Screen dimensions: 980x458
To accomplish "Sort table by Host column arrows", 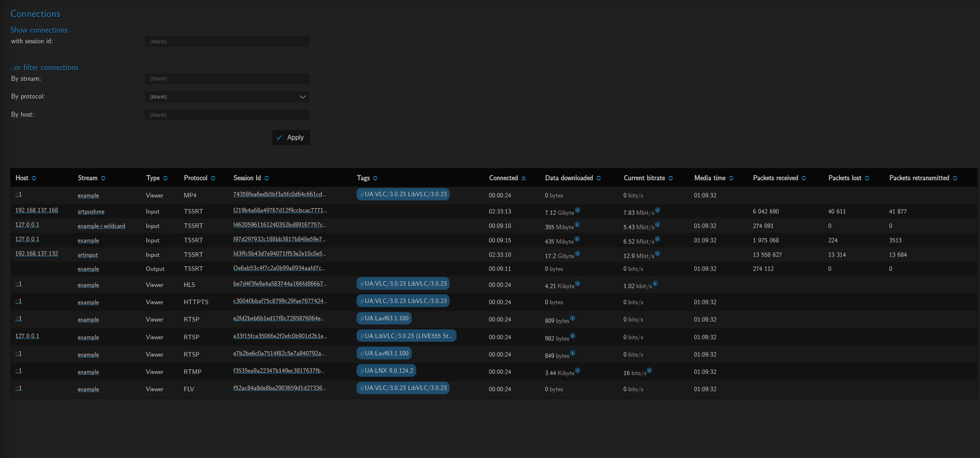I will coord(34,178).
